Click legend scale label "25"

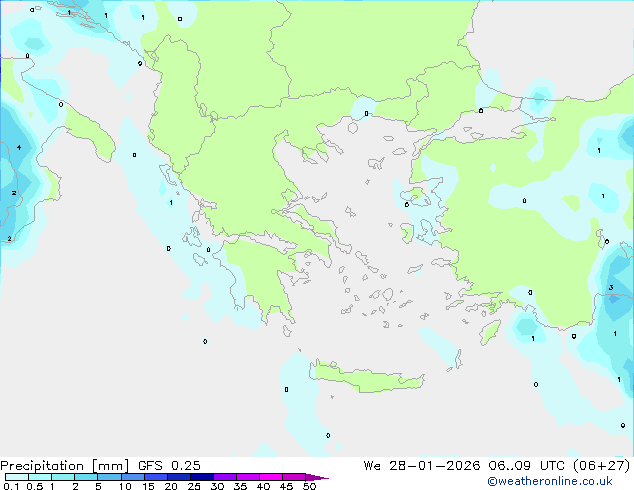(194, 486)
